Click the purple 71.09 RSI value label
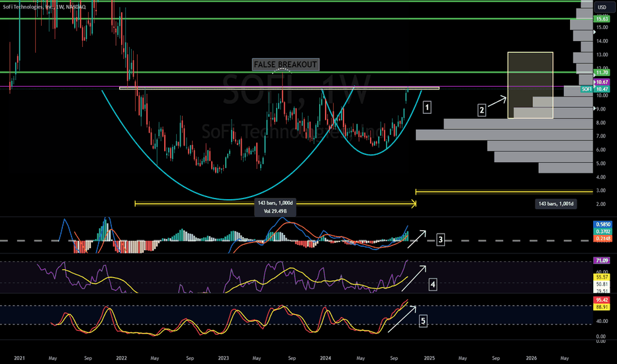Image resolution: width=617 pixels, height=364 pixels. point(602,261)
